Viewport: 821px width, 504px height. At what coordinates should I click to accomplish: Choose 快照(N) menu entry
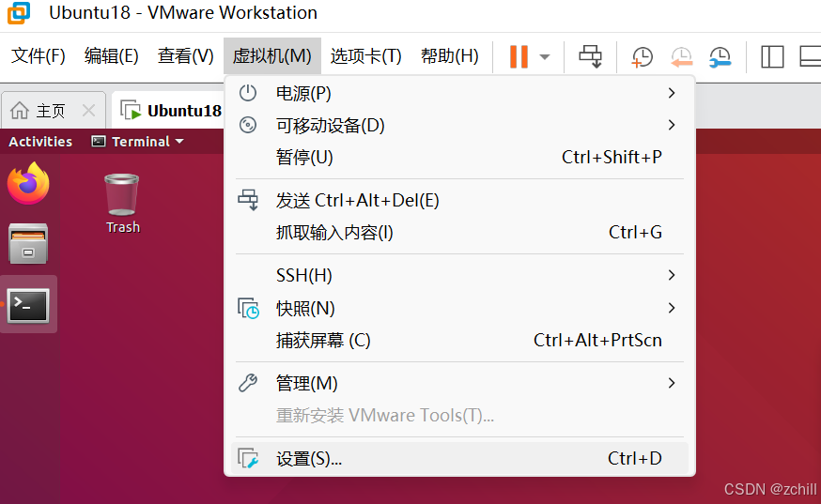(x=459, y=308)
